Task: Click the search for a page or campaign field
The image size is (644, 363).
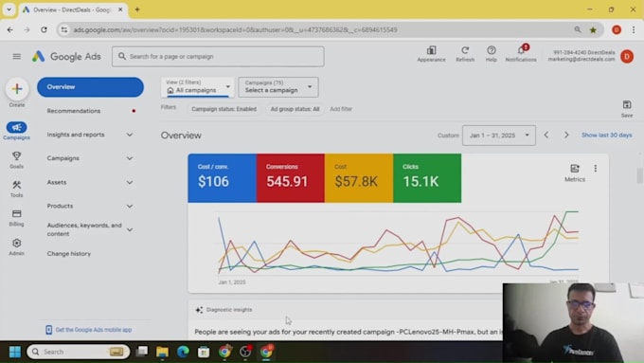Action: [218, 56]
